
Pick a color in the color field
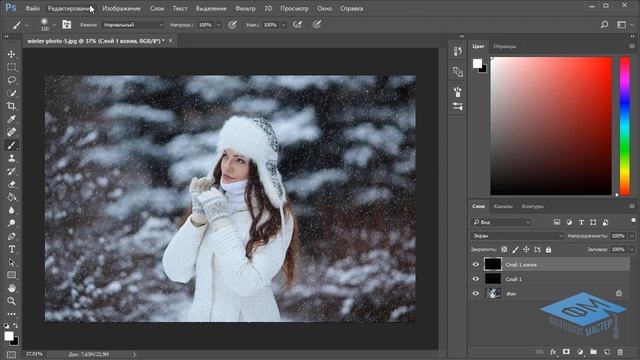551,126
